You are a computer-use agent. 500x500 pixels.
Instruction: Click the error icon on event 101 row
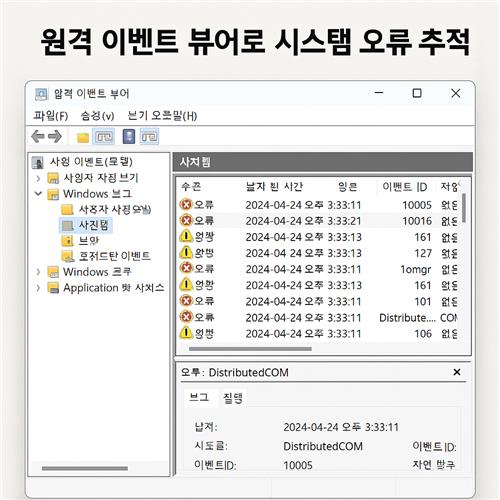point(186,301)
